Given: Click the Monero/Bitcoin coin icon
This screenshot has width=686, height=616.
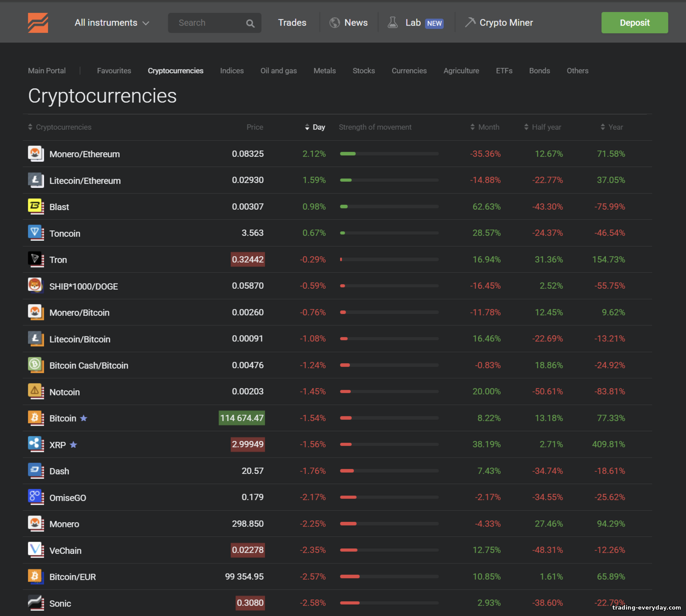Looking at the screenshot, I should [x=36, y=312].
